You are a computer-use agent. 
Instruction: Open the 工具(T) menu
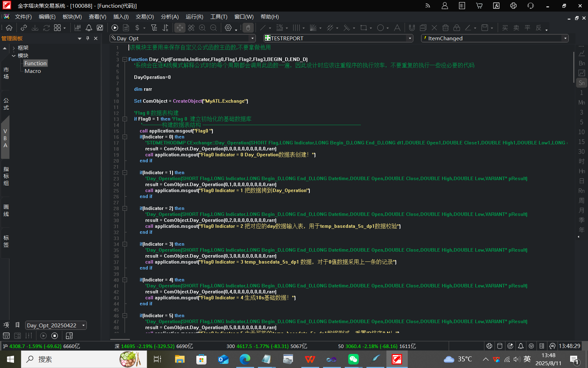(x=219, y=17)
